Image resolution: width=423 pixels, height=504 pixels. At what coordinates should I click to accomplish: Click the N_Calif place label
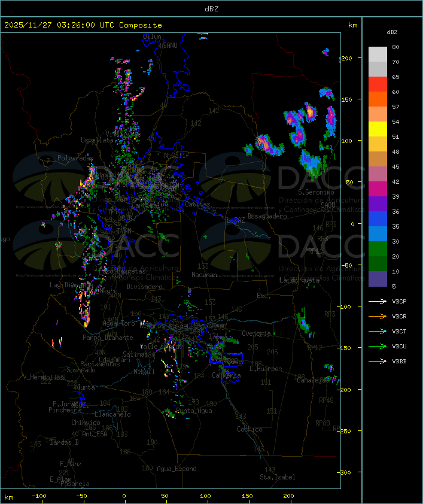176,156
